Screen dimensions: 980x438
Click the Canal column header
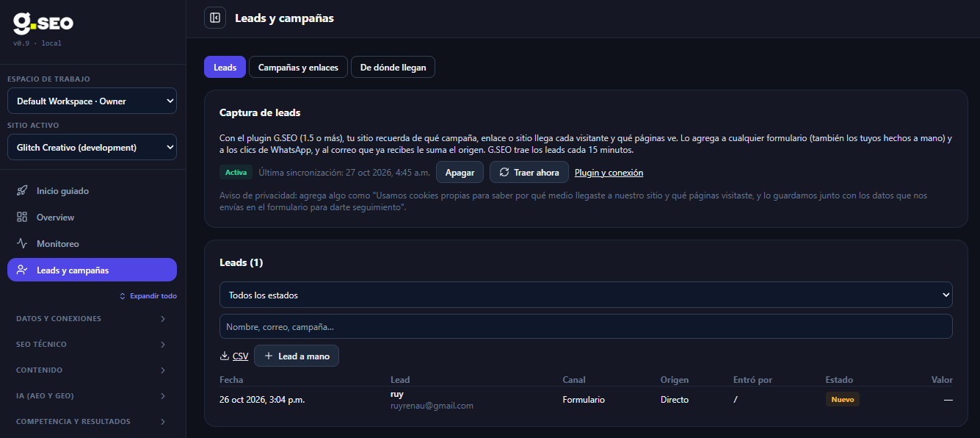pyautogui.click(x=574, y=380)
